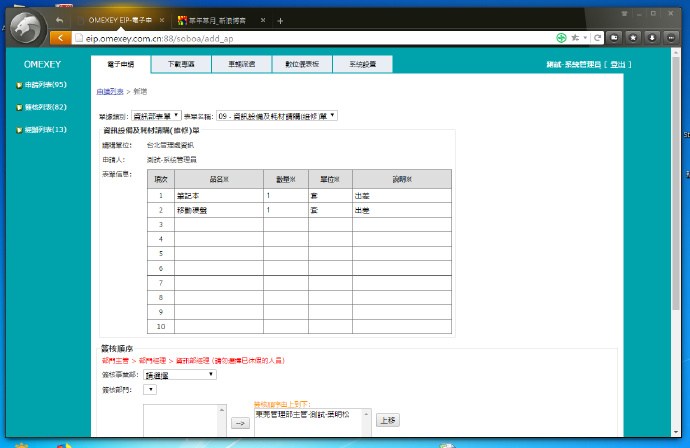Click the orange back navigation button
The height and width of the screenshot is (448, 690).
(x=61, y=38)
